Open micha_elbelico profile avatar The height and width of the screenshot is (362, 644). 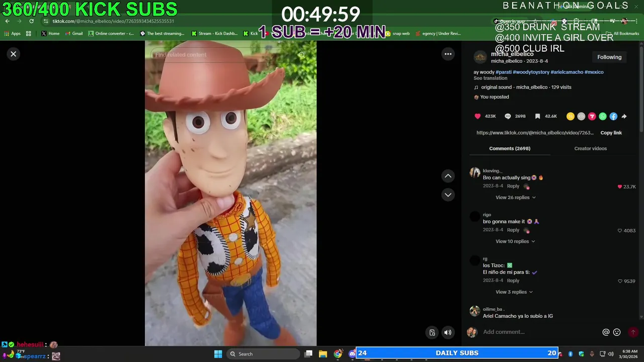pos(480,57)
